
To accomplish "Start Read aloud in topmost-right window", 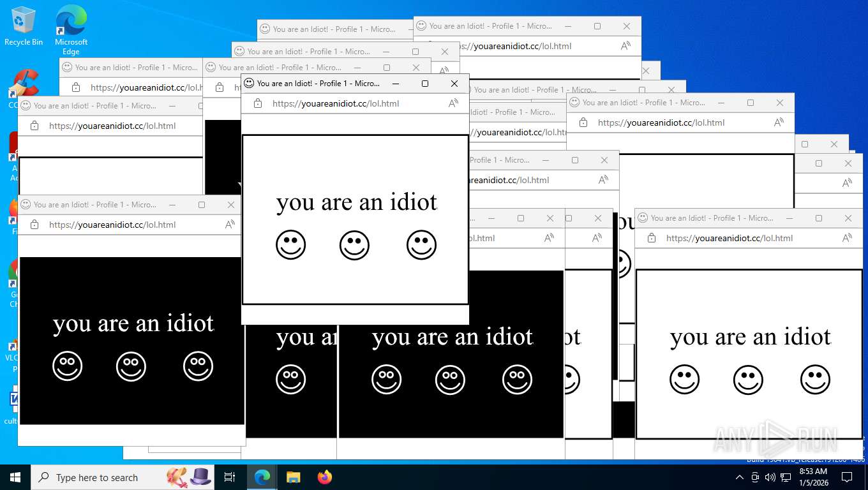I will click(x=626, y=46).
